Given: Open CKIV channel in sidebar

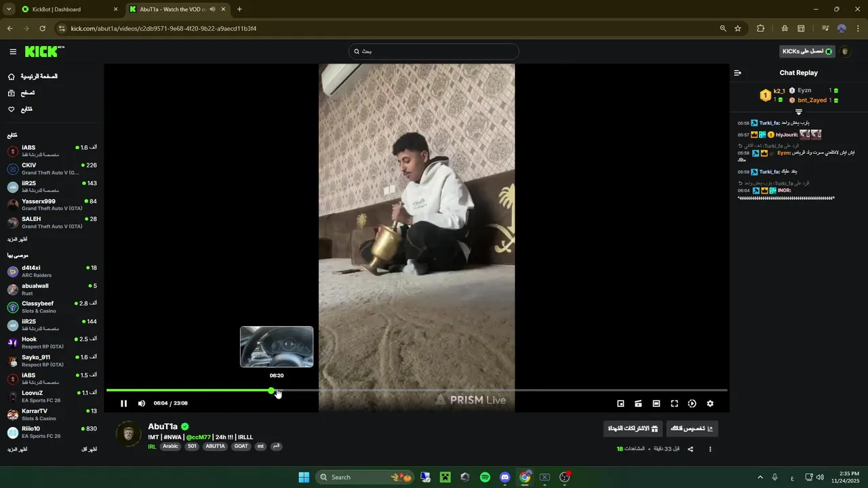Looking at the screenshot, I should tap(52, 169).
